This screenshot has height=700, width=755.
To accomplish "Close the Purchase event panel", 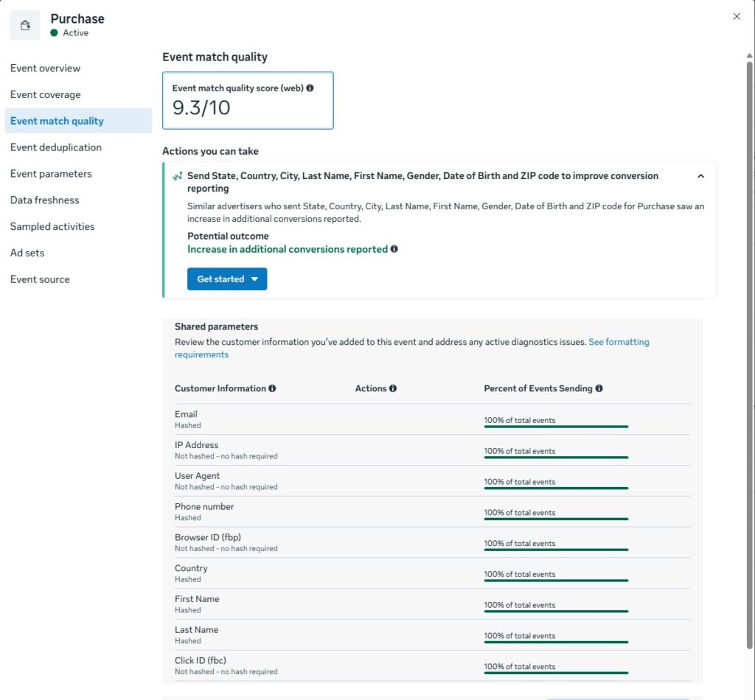I will pos(737,16).
